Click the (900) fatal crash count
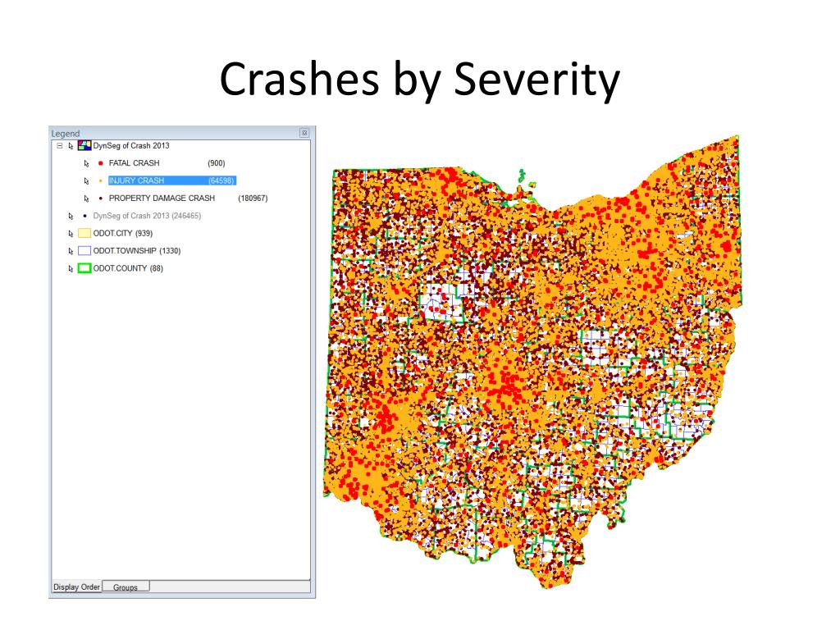The image size is (840, 630). 217,163
